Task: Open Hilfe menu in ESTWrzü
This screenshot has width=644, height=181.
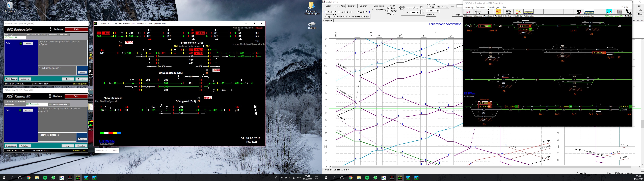Action: pyautogui.click(x=504, y=7)
